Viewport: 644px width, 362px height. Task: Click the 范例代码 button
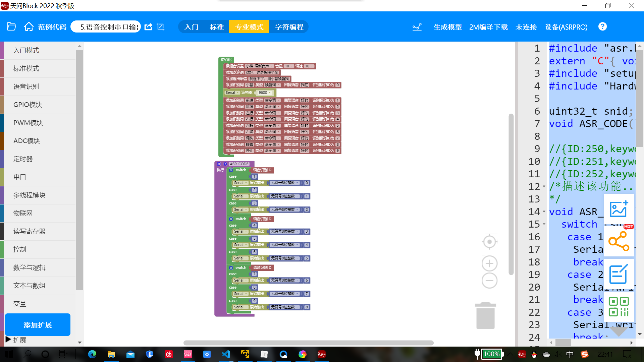click(52, 27)
